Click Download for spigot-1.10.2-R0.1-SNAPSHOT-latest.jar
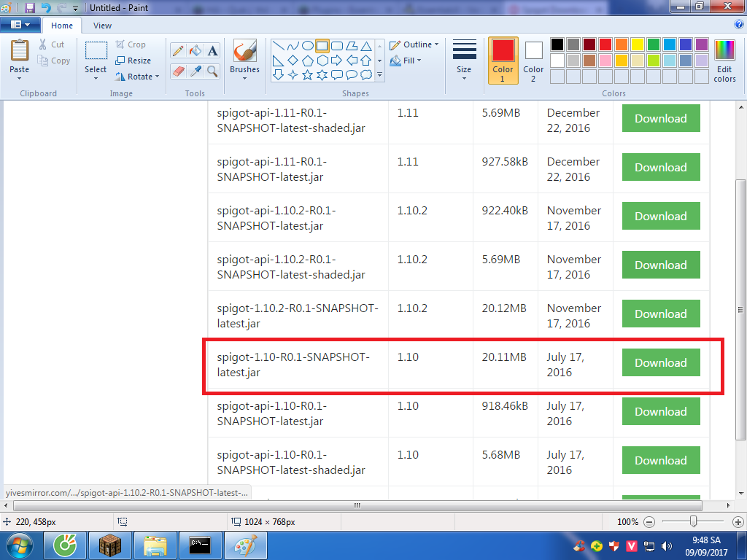Screen dimensions: 747x560 661,314
